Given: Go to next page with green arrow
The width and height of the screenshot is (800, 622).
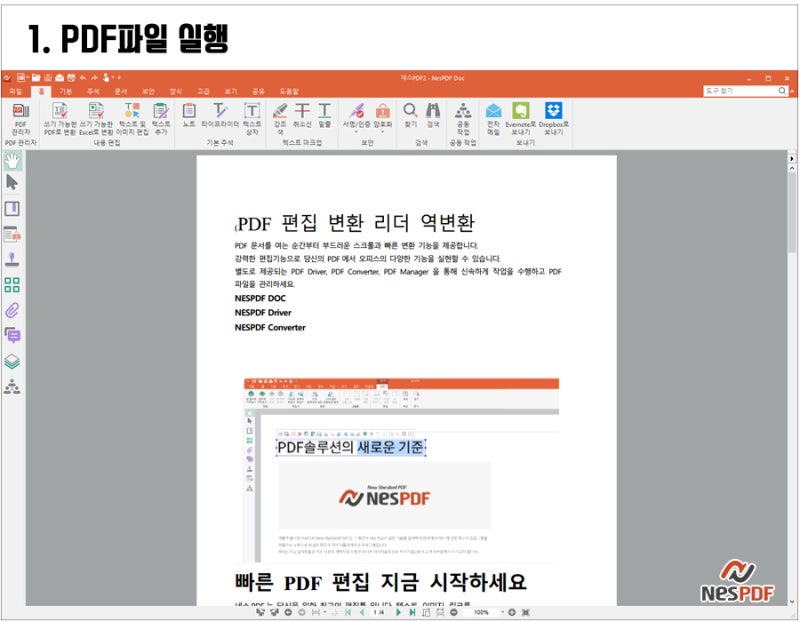Looking at the screenshot, I should [398, 612].
